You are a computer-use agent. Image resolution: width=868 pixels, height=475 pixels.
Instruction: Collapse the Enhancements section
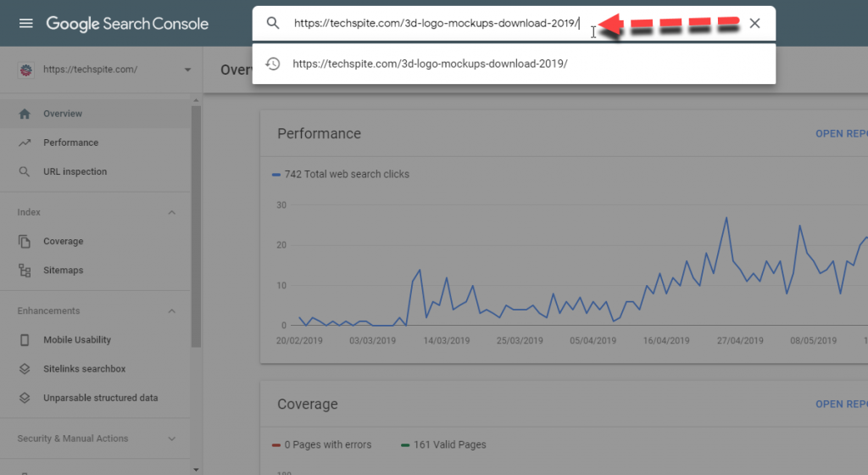171,311
